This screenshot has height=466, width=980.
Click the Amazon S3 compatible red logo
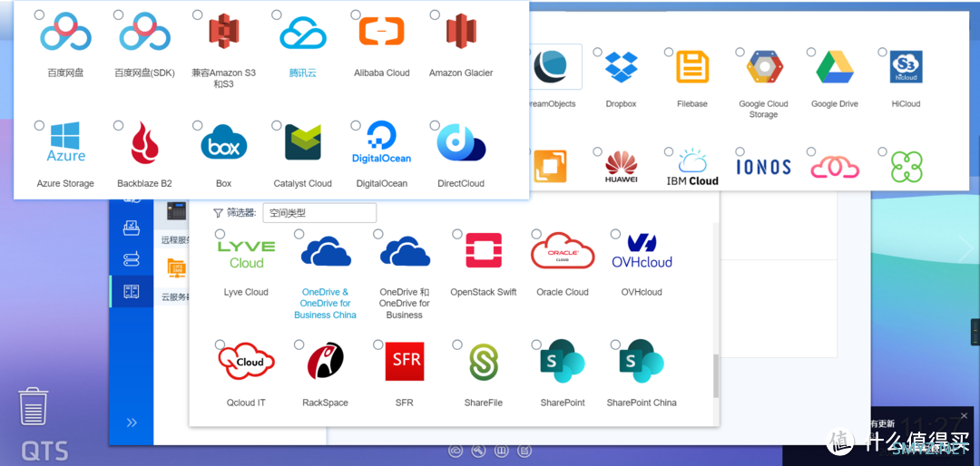click(x=224, y=31)
